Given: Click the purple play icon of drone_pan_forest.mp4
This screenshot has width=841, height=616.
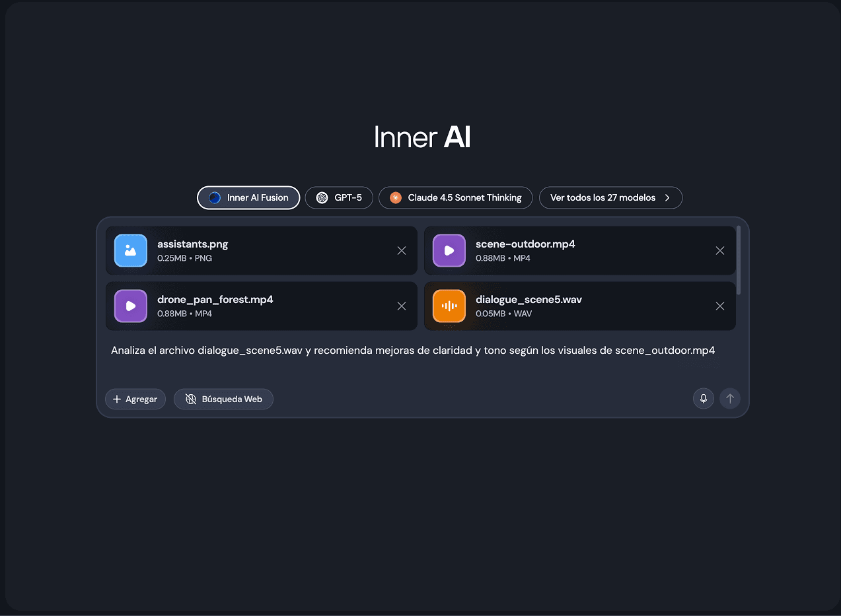Looking at the screenshot, I should coord(131,306).
